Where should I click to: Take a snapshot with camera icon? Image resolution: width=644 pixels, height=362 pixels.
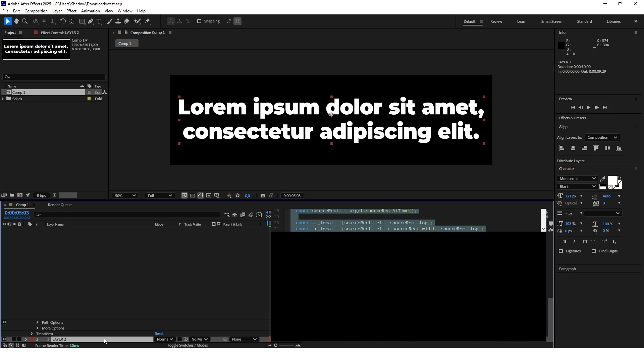[263, 195]
